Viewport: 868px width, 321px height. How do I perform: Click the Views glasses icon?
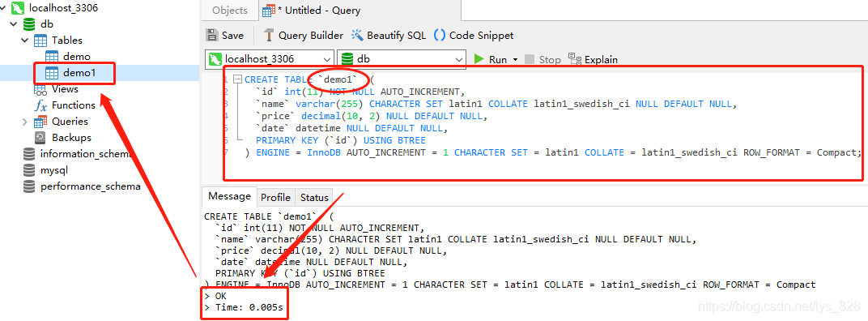40,89
